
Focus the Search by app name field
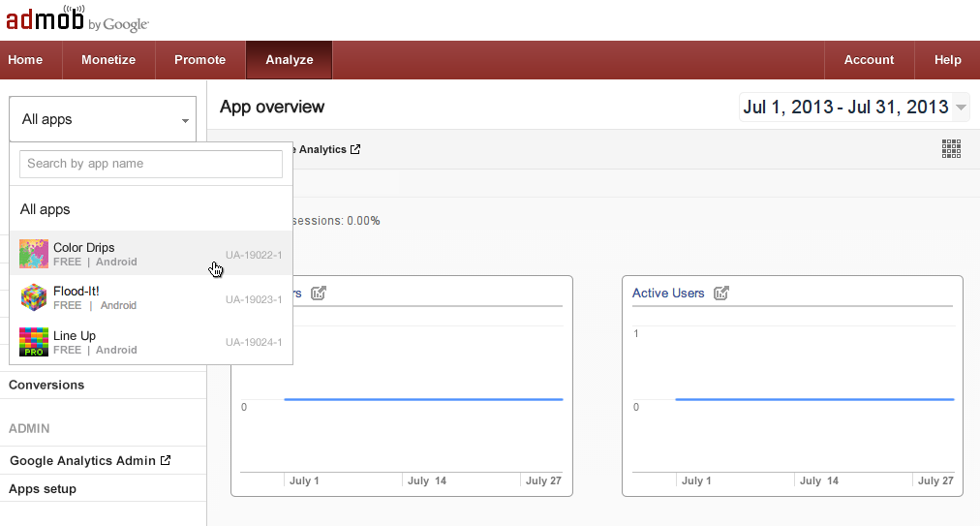(151, 164)
